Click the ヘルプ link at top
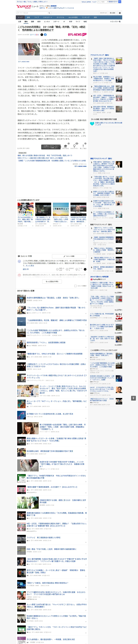Image resolution: width=138 pixels, height=644 pixels. (x=94, y=2)
